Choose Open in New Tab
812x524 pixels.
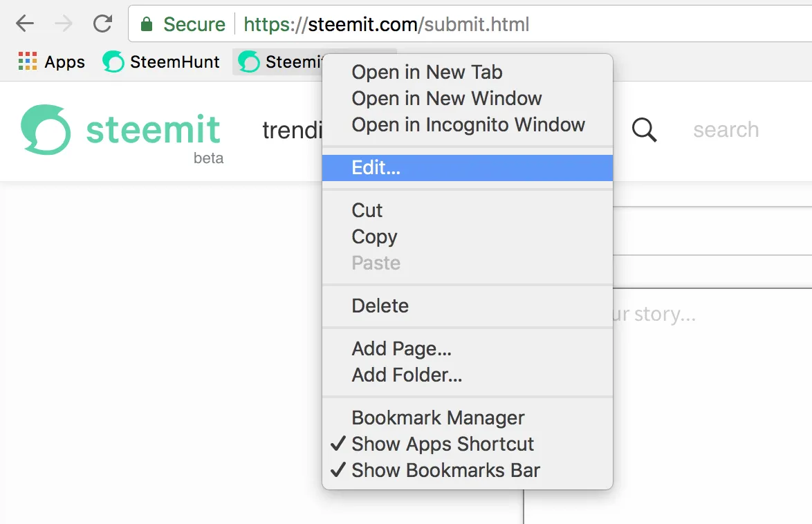tap(467, 72)
